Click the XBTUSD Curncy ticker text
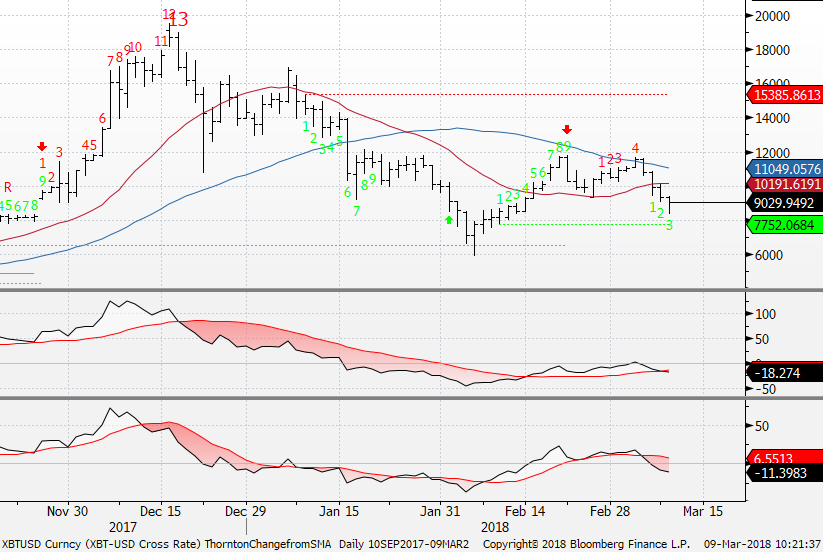This screenshot has width=823, height=552. (41, 544)
